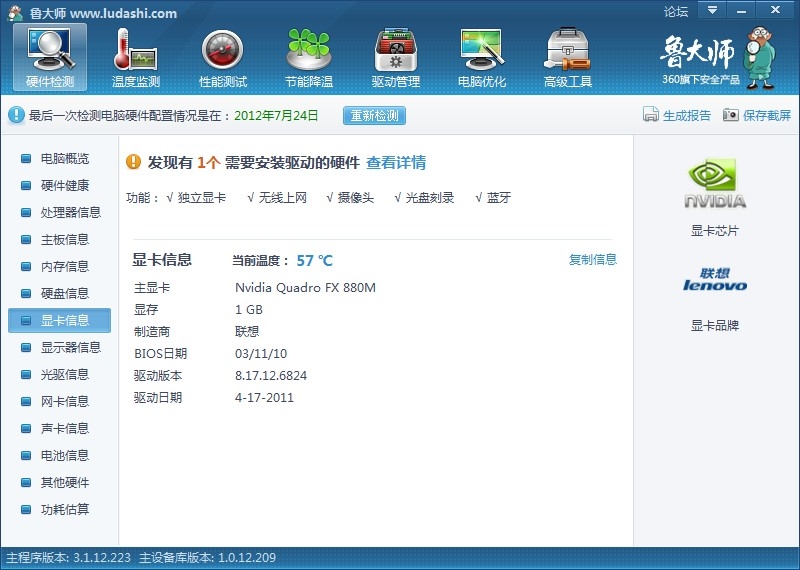Switch to 内存信息 sidebar item
Screen dimensions: 800x570
click(x=64, y=266)
